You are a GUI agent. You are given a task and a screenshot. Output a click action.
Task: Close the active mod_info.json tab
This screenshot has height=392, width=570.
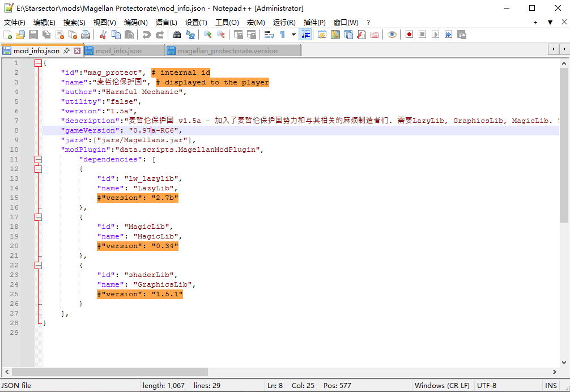pos(77,50)
